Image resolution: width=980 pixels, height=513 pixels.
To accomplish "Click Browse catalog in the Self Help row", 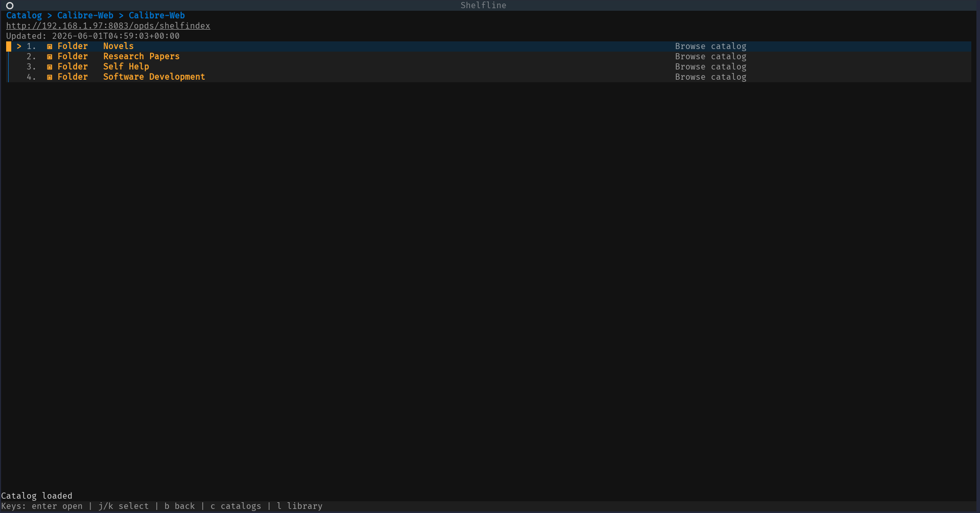I will pos(711,66).
